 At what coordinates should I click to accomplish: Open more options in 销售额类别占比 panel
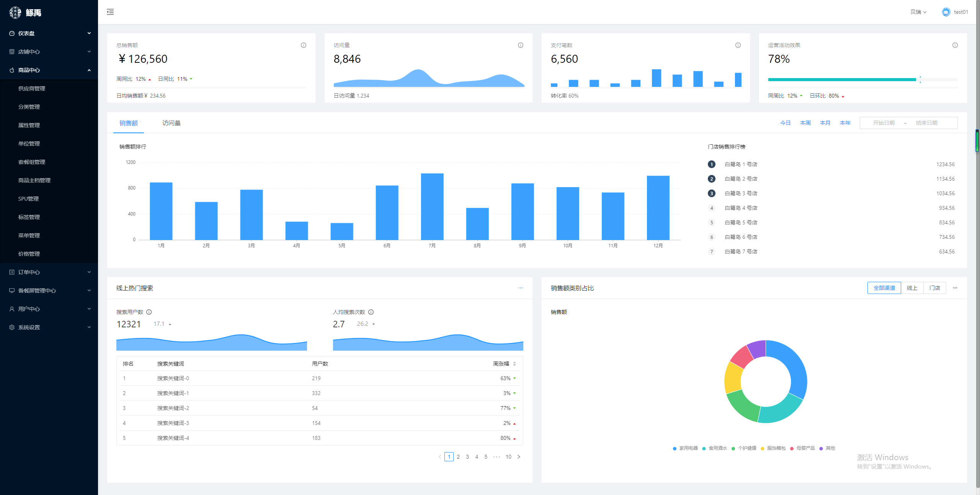coord(955,288)
